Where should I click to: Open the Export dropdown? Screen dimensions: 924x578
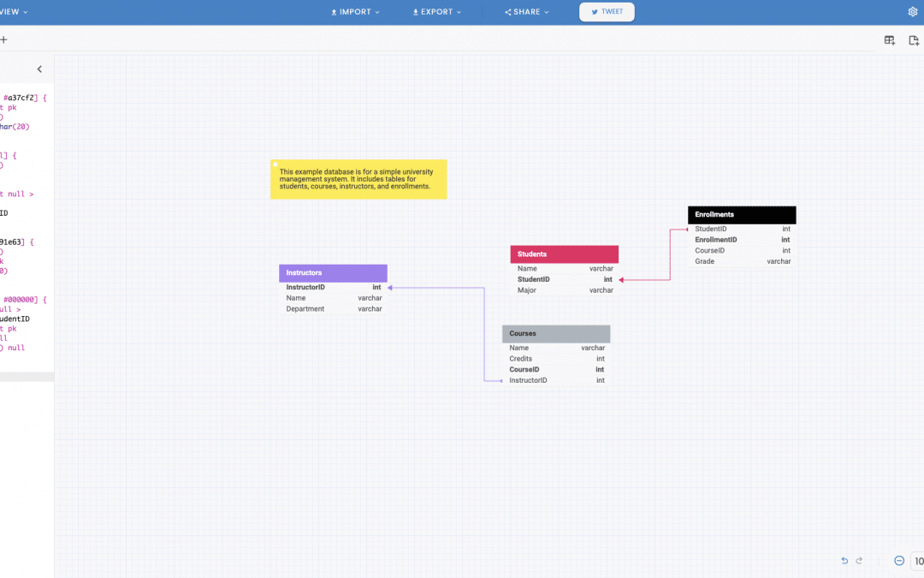pyautogui.click(x=436, y=12)
